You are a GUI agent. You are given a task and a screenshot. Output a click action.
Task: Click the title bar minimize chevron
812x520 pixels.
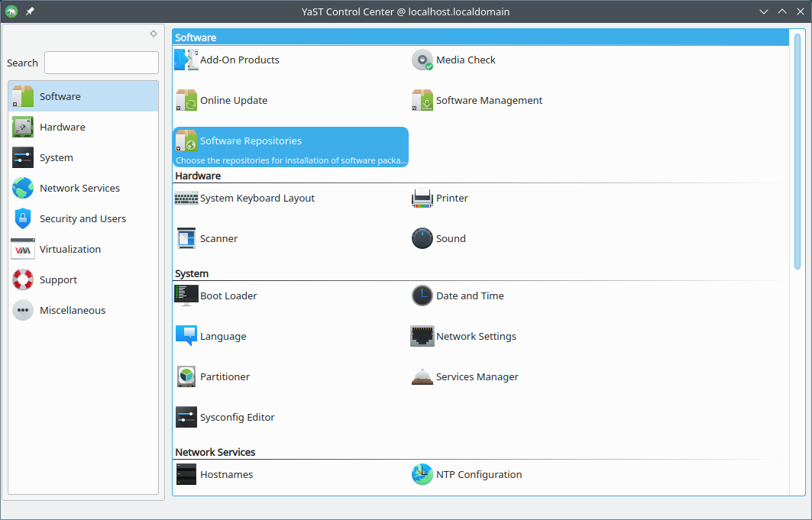pyautogui.click(x=763, y=11)
